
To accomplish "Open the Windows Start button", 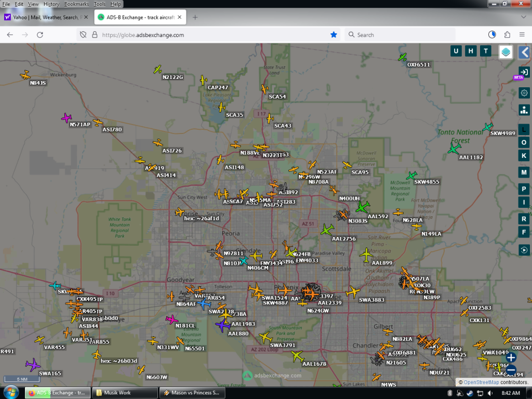I will coord(11,393).
